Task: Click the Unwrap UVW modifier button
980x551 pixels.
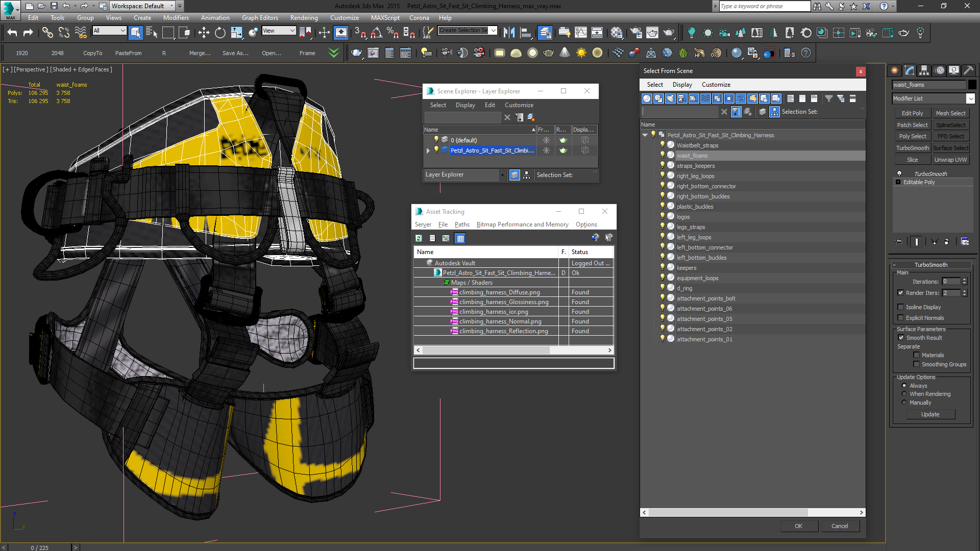Action: tap(950, 160)
